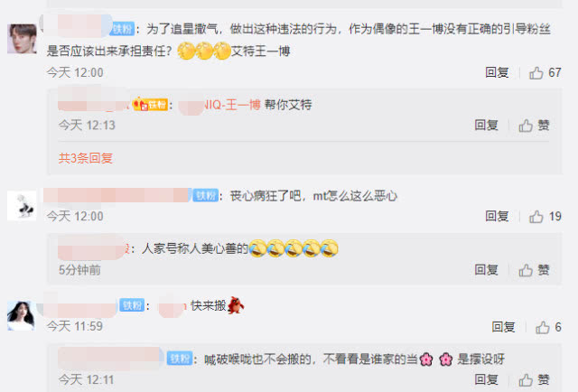Reply to the comment with 19 likes
Viewport: 578px width, 392px height.
497,217
